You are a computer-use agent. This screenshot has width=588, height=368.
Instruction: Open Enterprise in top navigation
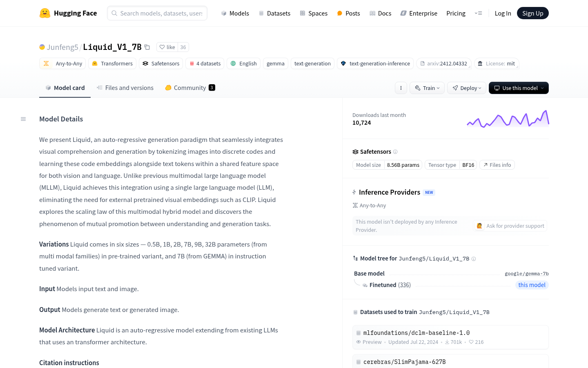419,13
